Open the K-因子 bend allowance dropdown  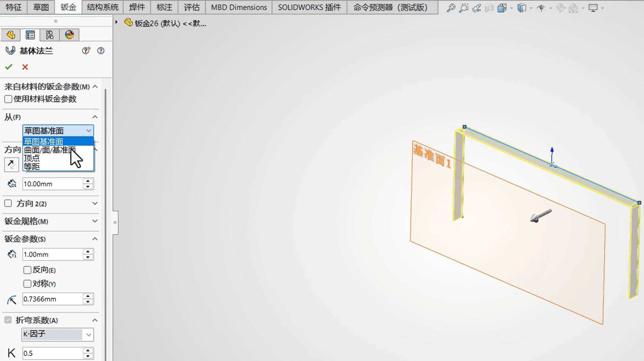[x=89, y=334]
